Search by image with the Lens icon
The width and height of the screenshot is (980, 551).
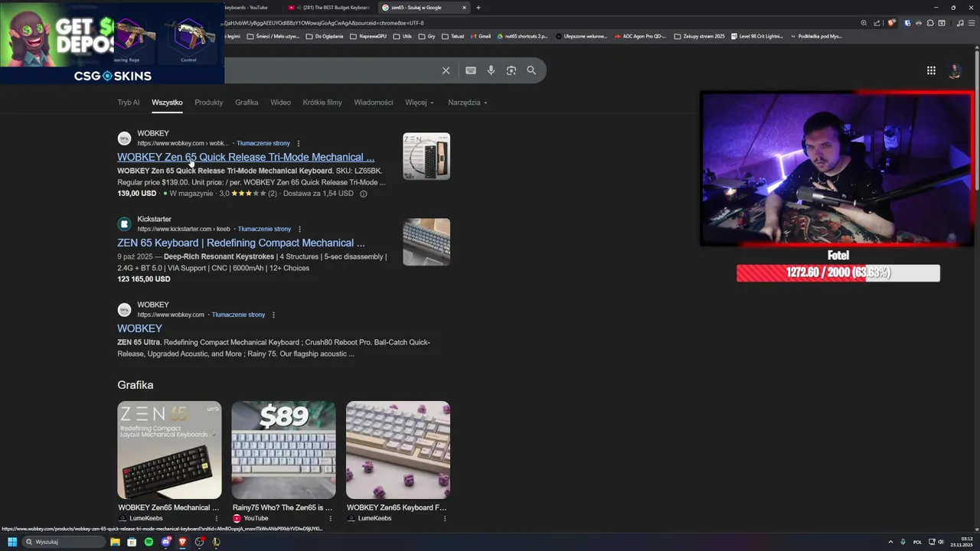click(x=511, y=70)
